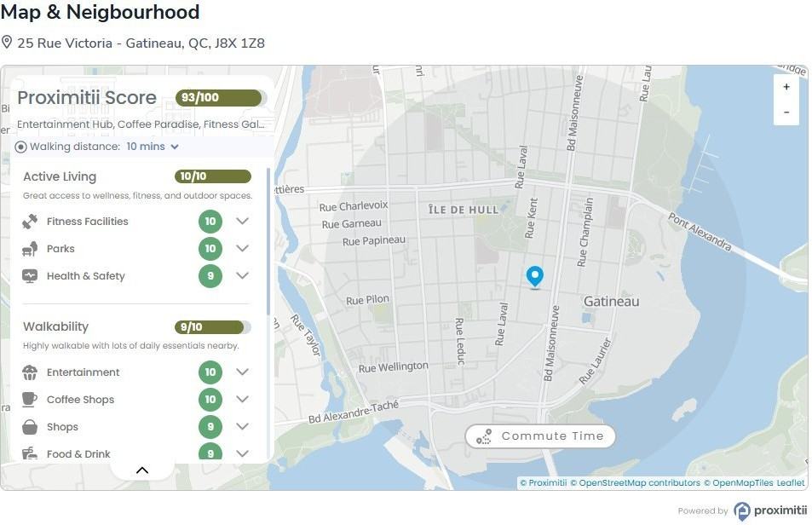Expand the Fitness Facilities row chevron
The width and height of the screenshot is (812, 525).
(242, 221)
